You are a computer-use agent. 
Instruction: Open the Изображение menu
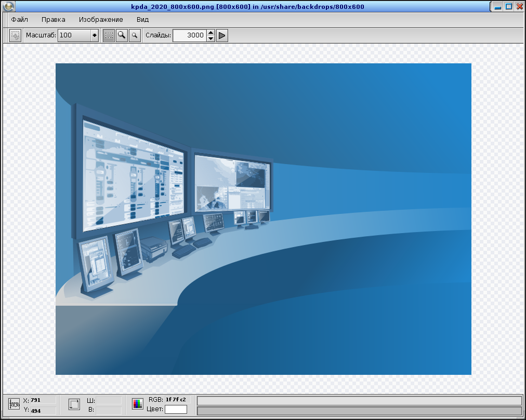pos(101,20)
